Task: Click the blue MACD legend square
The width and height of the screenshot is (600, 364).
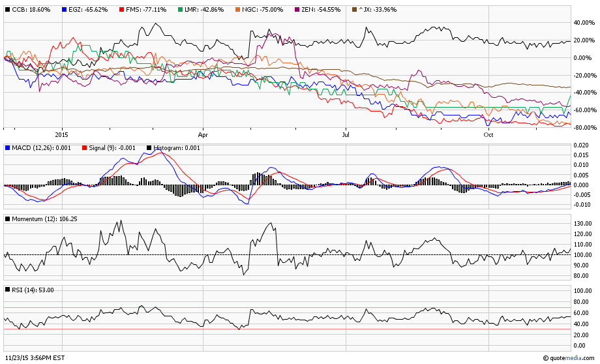Action: [8, 147]
